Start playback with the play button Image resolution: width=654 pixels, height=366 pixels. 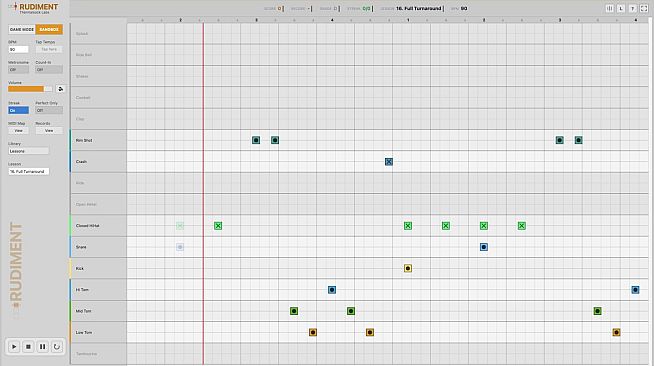point(14,346)
